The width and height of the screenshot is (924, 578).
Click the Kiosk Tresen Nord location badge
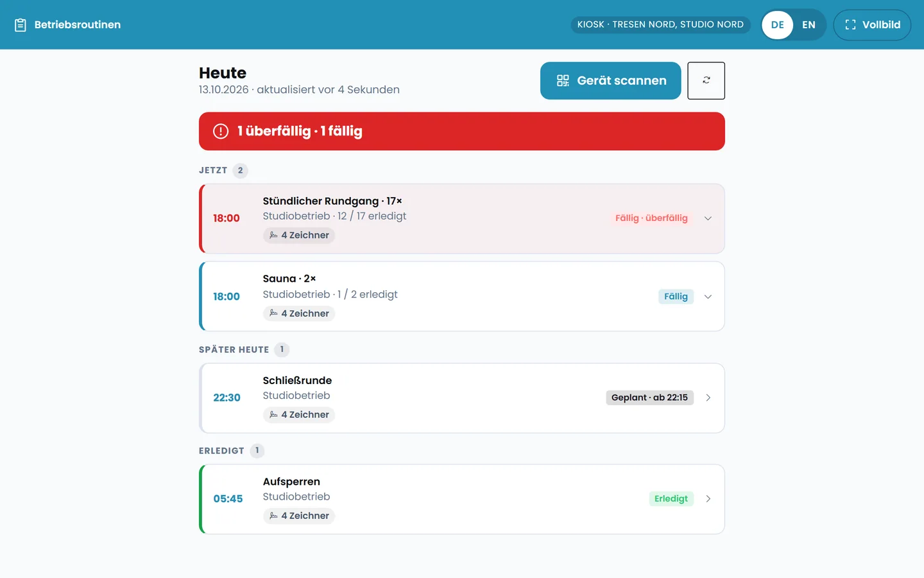point(660,24)
